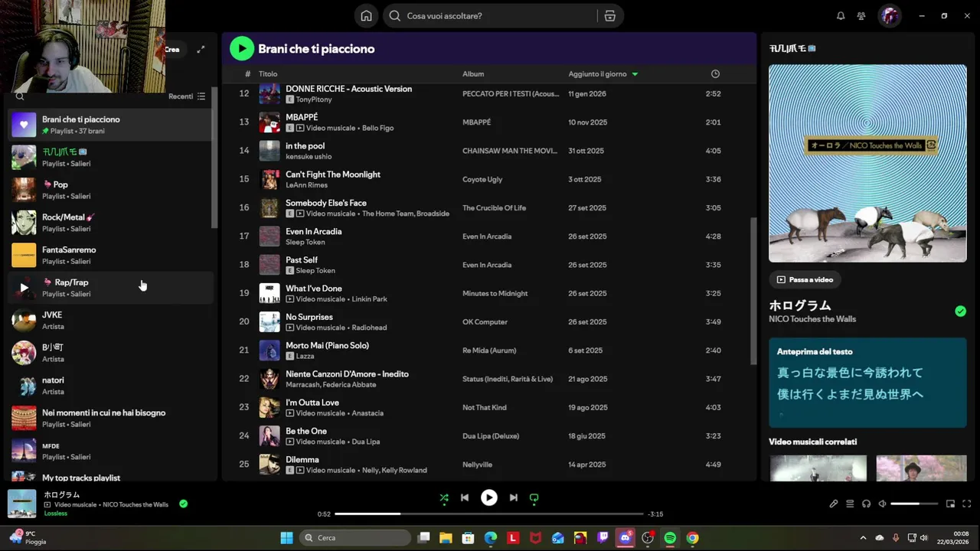The width and height of the screenshot is (980, 551).
Task: Click the now playing album artwork in the side panel
Action: (x=867, y=163)
